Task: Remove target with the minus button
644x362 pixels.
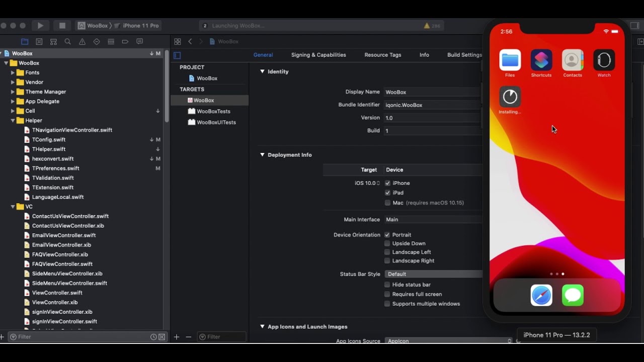Action: [189, 337]
